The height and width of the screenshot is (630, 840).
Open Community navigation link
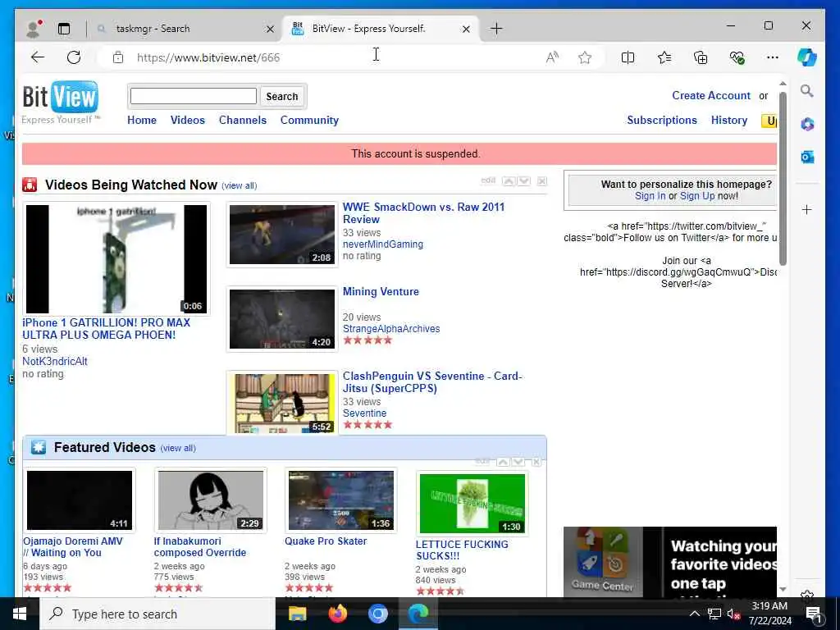[x=309, y=120]
